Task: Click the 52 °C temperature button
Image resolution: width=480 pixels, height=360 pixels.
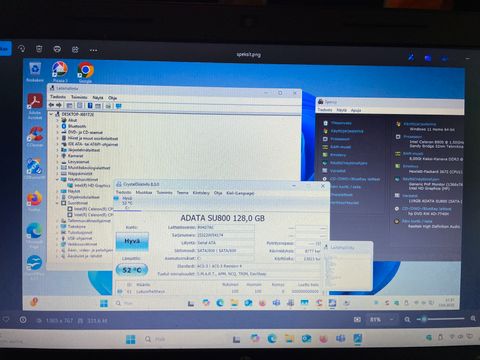Action: (132, 270)
